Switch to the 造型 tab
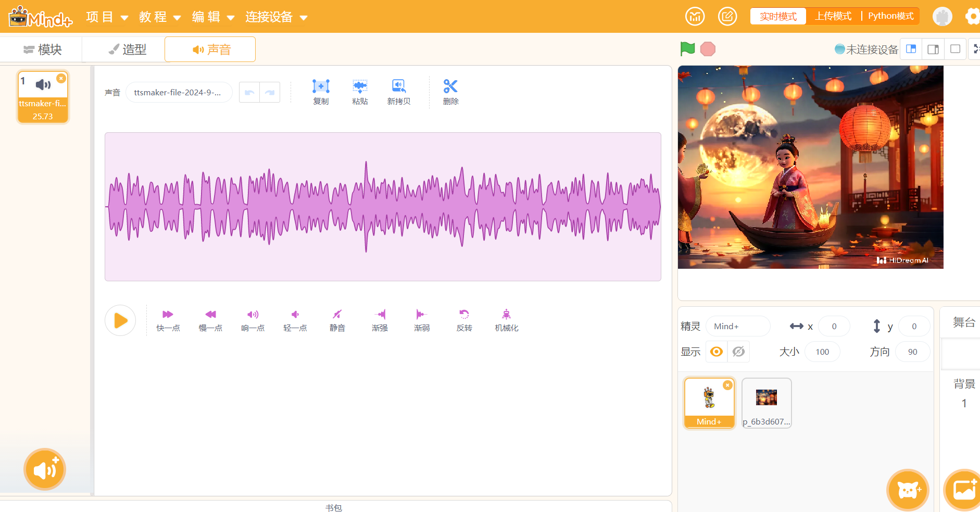 click(x=127, y=49)
